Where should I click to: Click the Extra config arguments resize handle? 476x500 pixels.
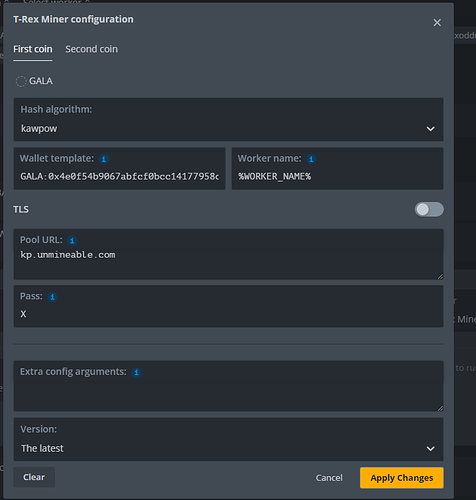tap(440, 408)
